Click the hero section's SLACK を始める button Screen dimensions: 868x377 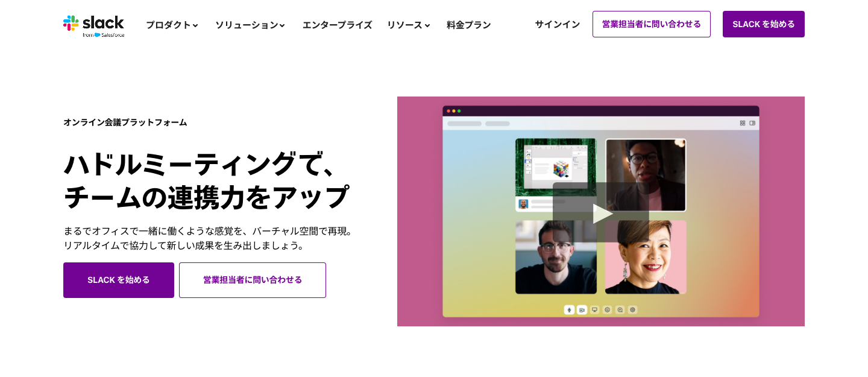(x=119, y=280)
